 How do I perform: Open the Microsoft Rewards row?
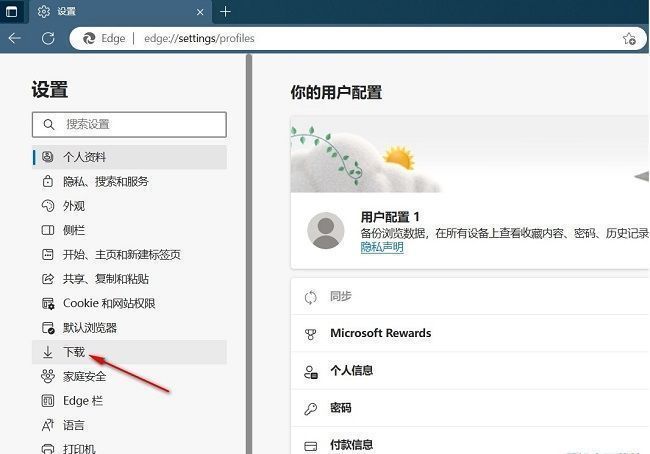point(380,333)
